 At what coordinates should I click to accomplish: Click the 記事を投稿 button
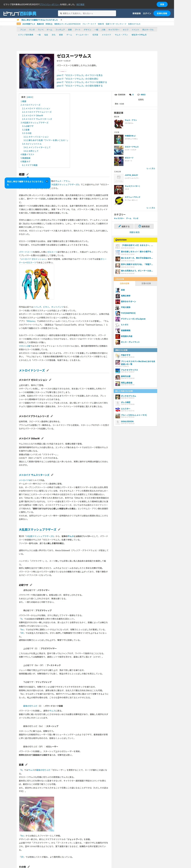[162, 13]
